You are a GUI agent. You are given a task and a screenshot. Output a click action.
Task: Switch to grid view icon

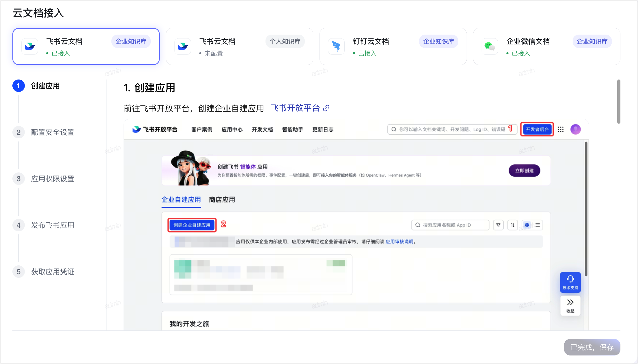(x=527, y=225)
